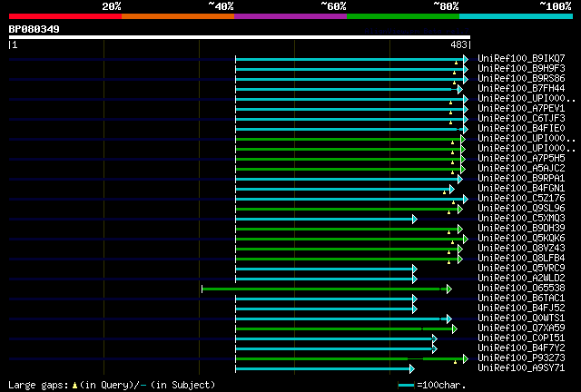Click the BP080349 query name
This screenshot has width=581, height=392.
(34, 29)
